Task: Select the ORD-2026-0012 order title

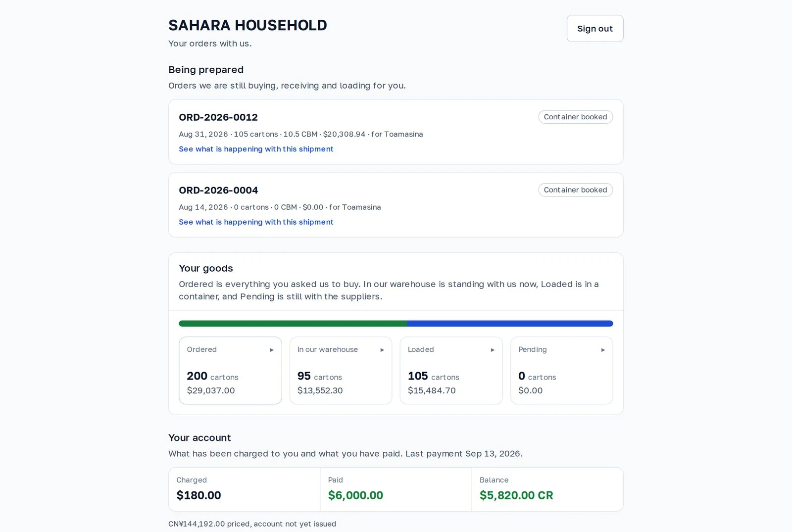Action: [218, 117]
